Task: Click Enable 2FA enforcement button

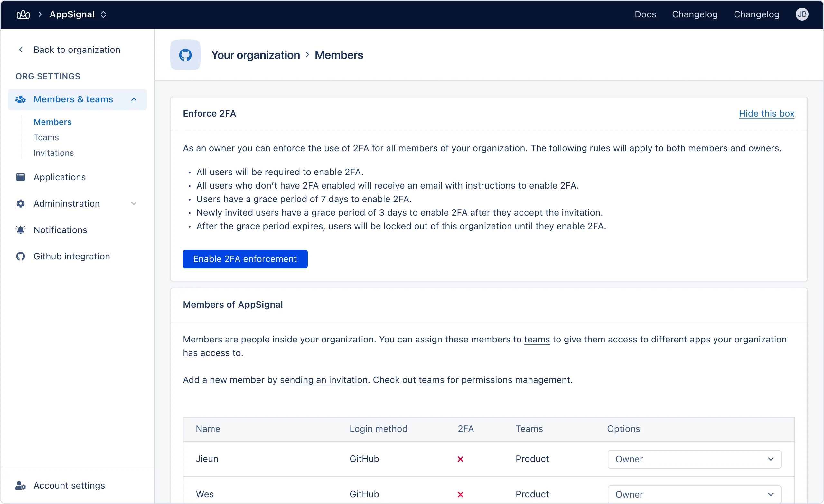Action: tap(245, 259)
